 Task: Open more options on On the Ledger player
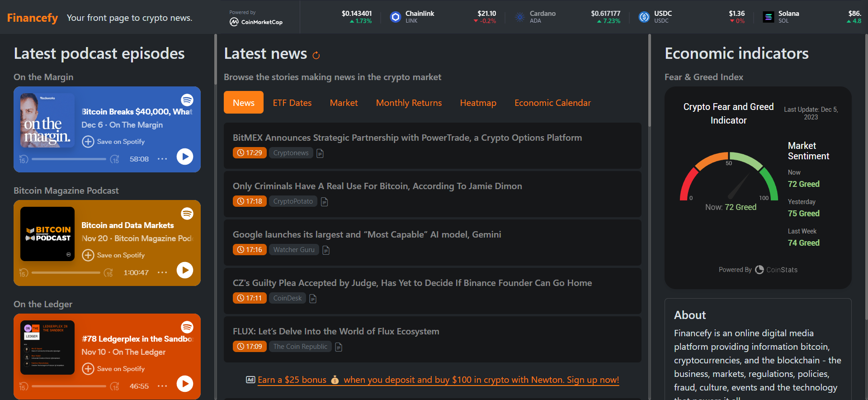click(162, 386)
